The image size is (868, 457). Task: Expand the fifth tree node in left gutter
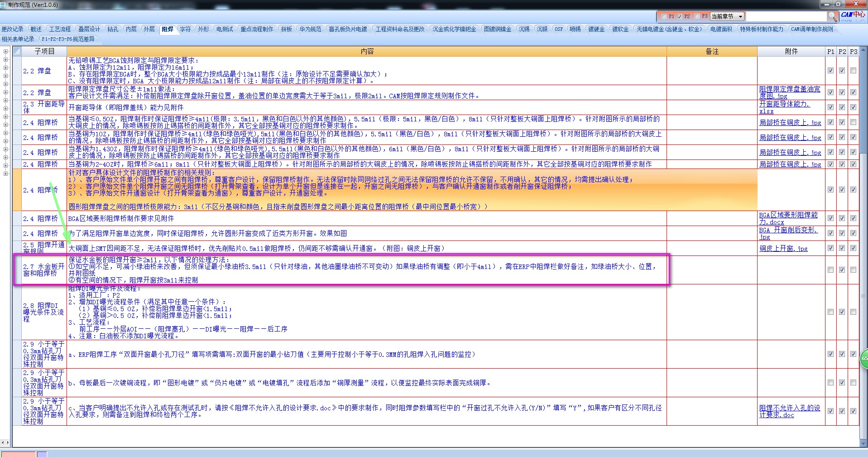(x=5, y=84)
